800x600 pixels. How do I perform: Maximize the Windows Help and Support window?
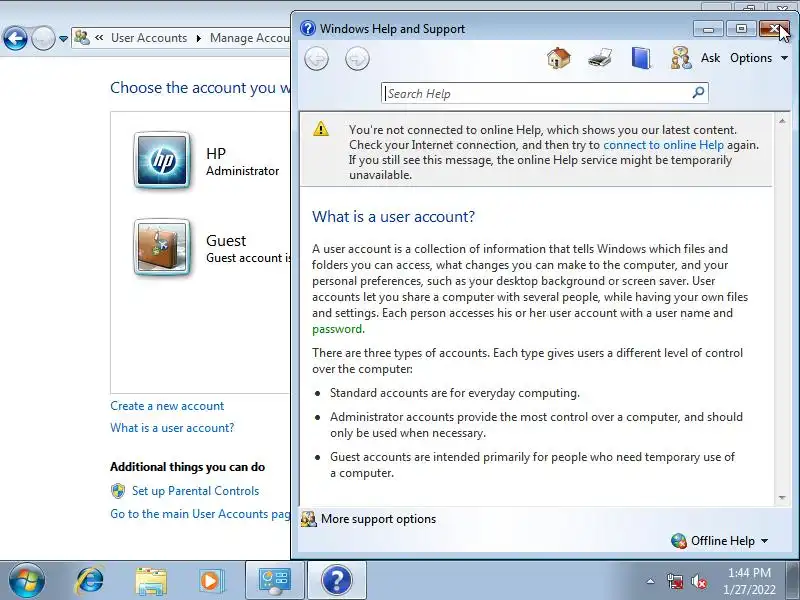click(x=741, y=29)
